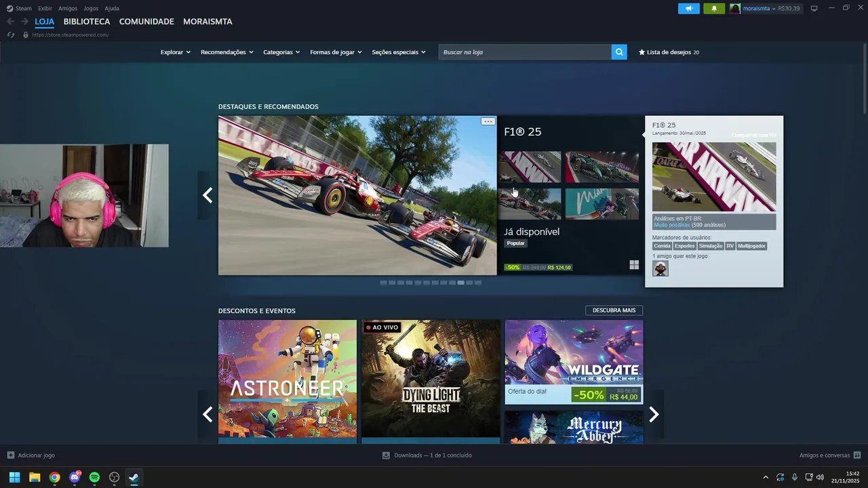Viewport: 868px width, 488px height.
Task: Show hidden tray icons with the chevron
Action: pyautogui.click(x=766, y=477)
